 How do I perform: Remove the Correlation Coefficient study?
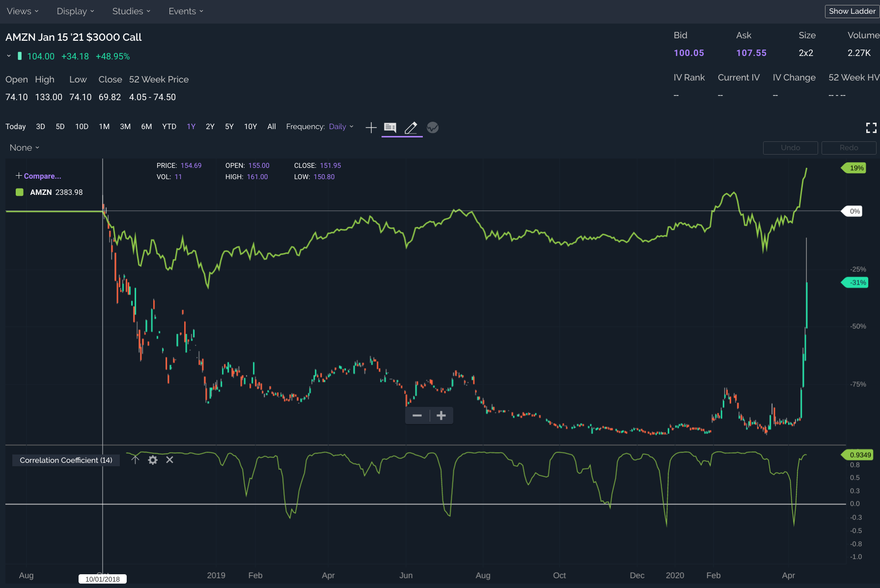coord(169,460)
